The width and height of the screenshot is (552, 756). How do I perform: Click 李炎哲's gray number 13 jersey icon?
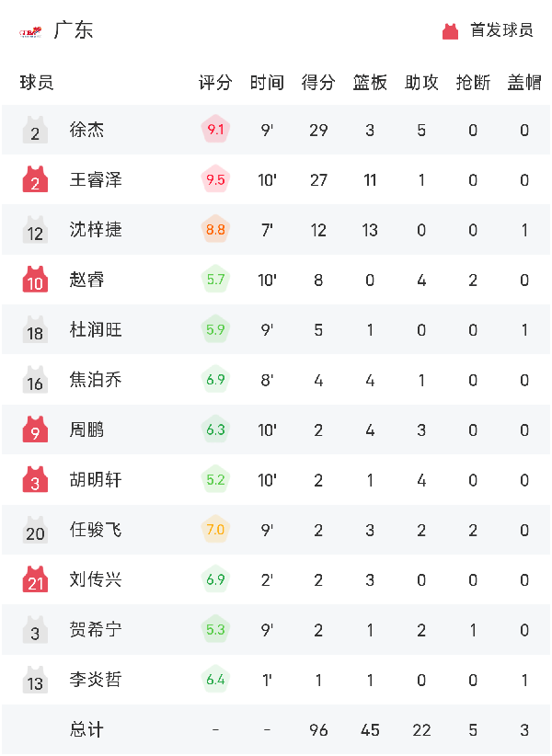tap(35, 680)
